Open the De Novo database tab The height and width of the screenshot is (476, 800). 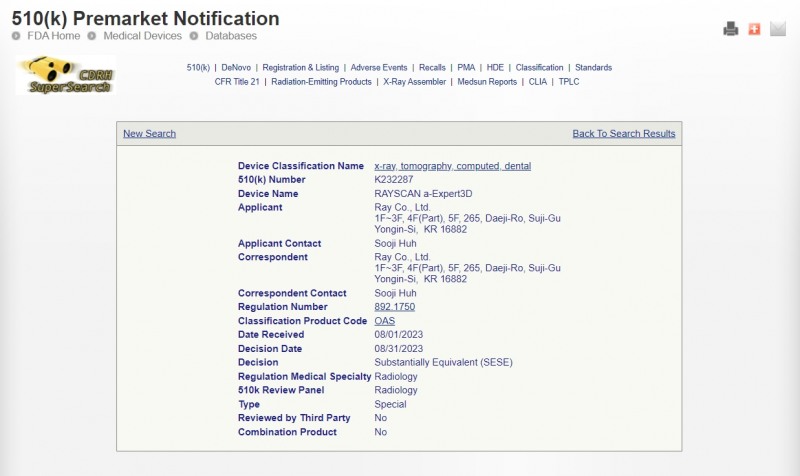[236, 68]
